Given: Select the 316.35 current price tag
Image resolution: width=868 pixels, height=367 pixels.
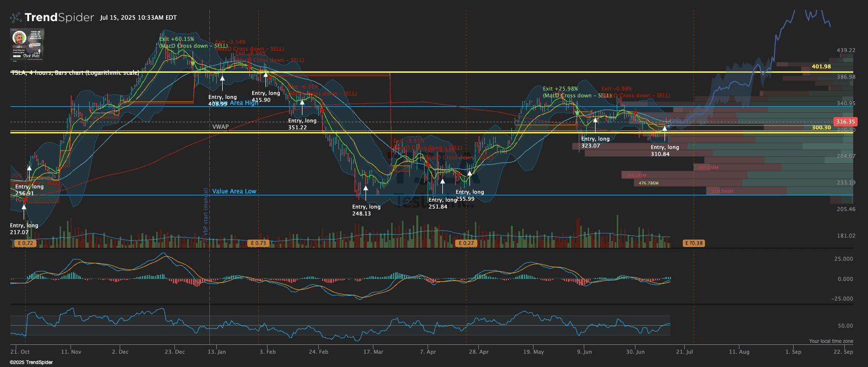Looking at the screenshot, I should pos(845,122).
